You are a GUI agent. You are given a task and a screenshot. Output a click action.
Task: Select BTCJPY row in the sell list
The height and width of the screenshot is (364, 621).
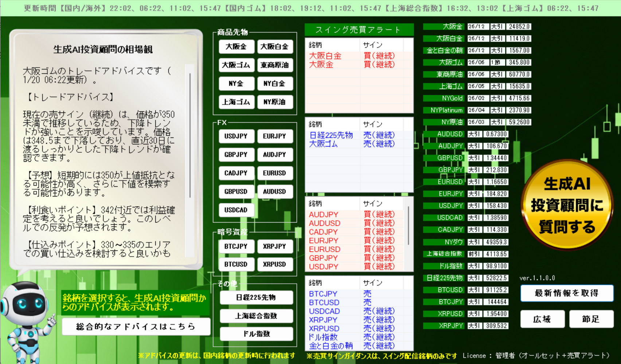(x=359, y=294)
